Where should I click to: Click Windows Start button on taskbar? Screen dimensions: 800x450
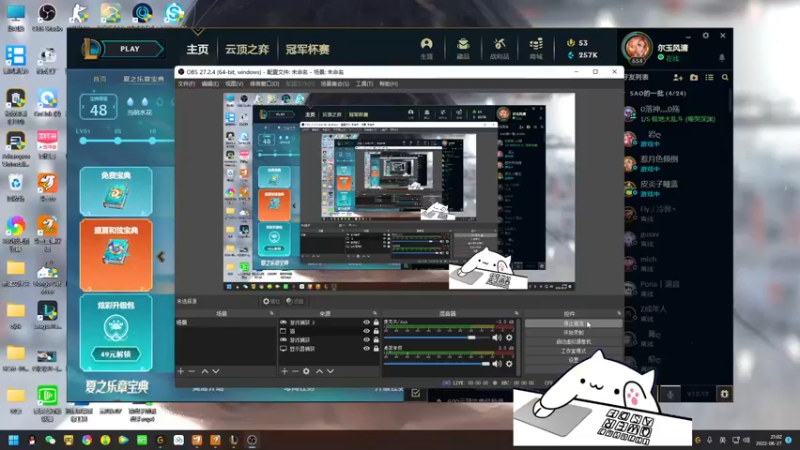coord(14,440)
